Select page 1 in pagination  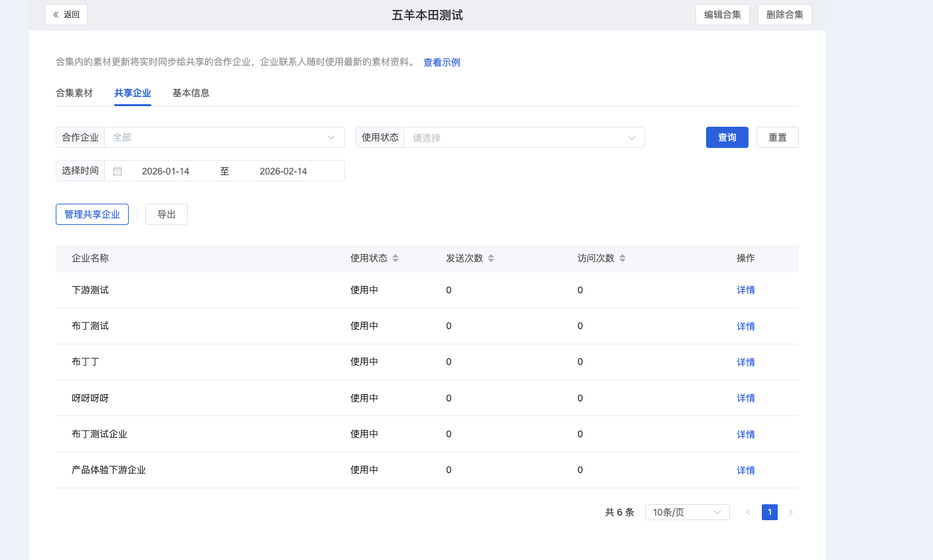tap(770, 512)
